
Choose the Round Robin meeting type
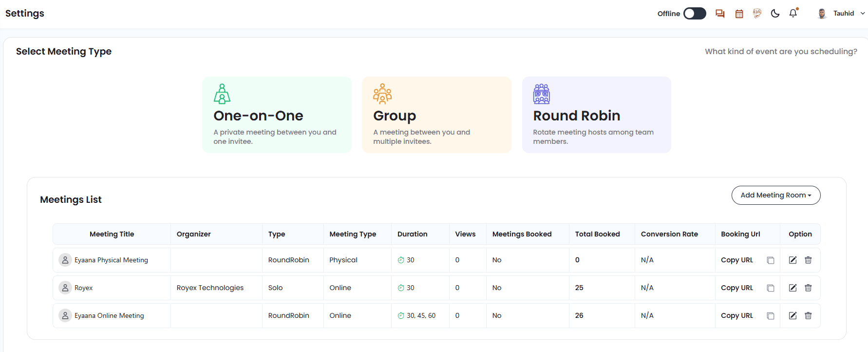tap(596, 115)
